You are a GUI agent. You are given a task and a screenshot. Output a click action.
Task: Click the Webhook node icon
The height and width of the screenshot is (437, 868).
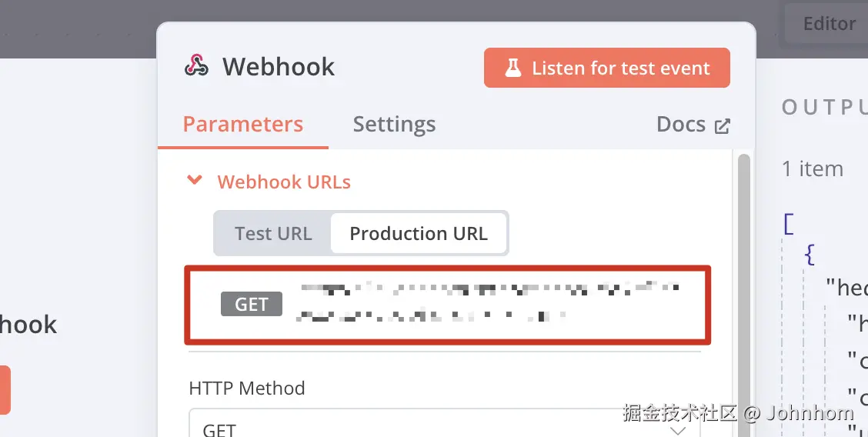pyautogui.click(x=196, y=66)
